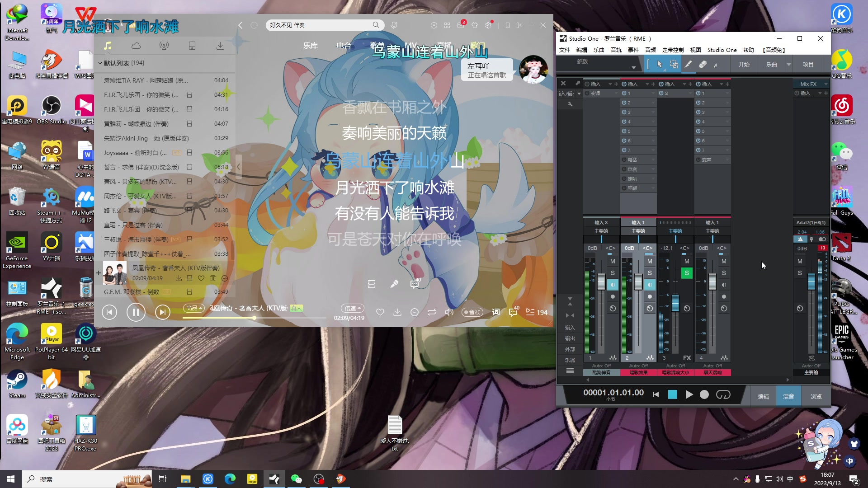Viewport: 868px width, 488px height.
Task: Click 项目 button in Studio One toolbar
Action: coord(808,65)
